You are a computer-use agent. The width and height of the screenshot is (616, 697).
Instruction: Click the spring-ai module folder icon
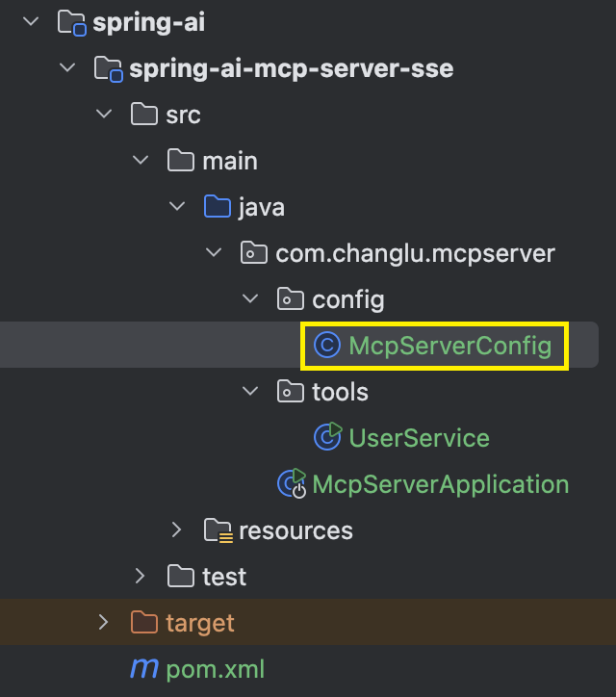pos(71,23)
